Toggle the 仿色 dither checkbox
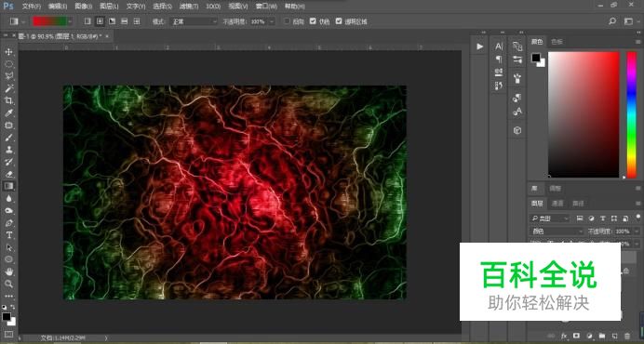The width and height of the screenshot is (644, 344). click(313, 21)
